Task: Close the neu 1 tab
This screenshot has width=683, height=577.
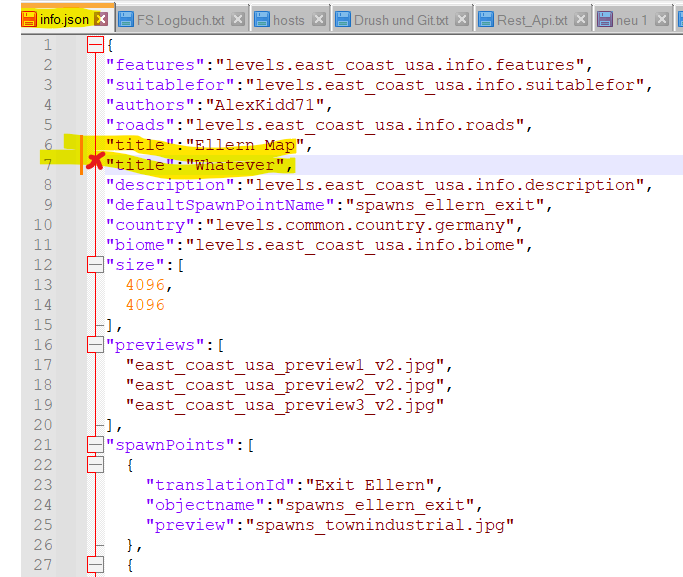Action: [x=662, y=19]
